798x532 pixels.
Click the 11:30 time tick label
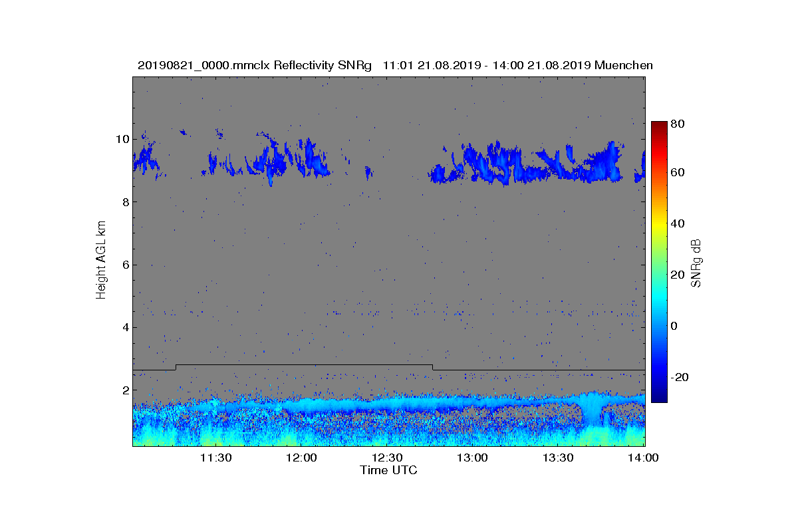click(215, 458)
